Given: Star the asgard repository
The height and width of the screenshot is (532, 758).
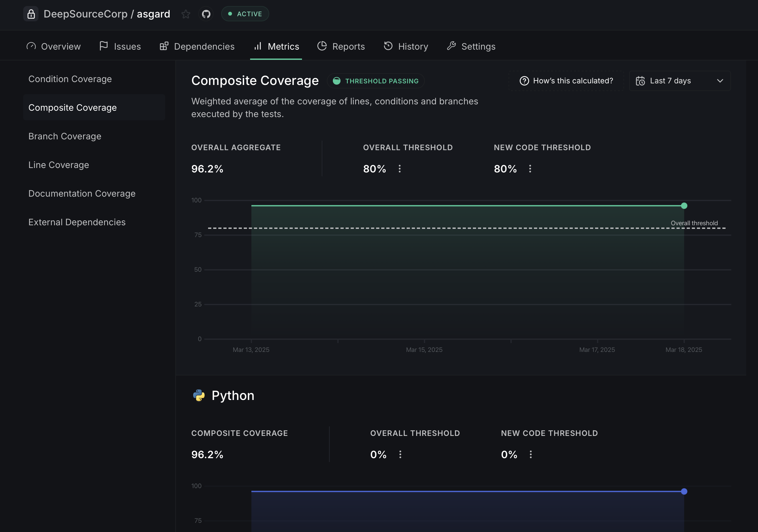Looking at the screenshot, I should pos(186,14).
